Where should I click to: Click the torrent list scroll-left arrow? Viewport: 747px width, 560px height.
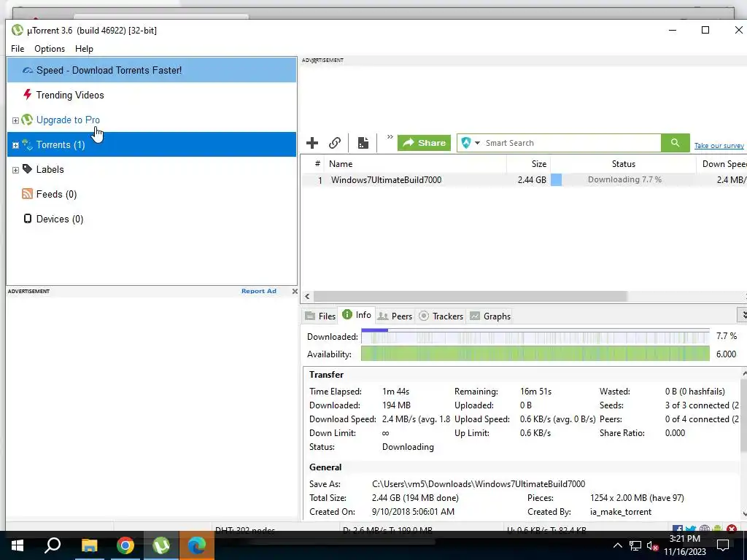(x=307, y=296)
